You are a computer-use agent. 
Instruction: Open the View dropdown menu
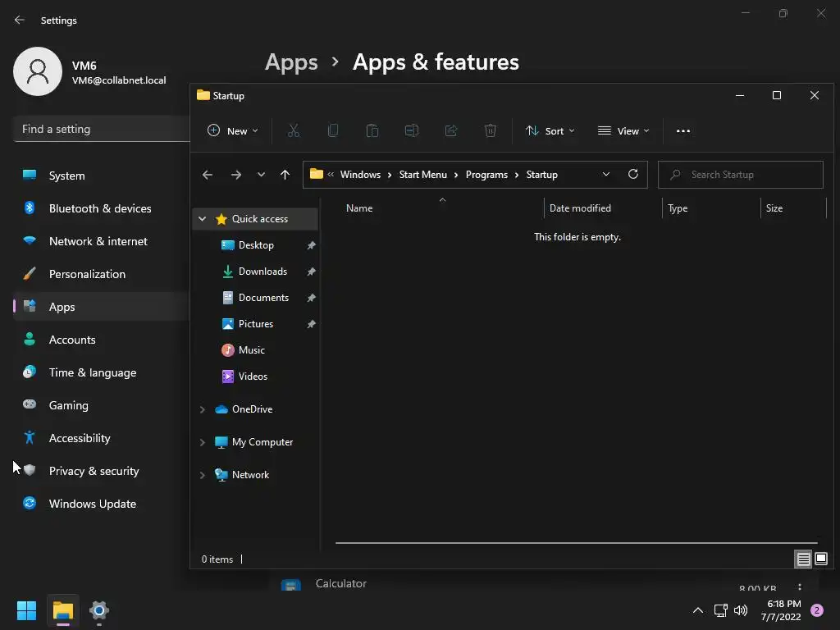pyautogui.click(x=623, y=131)
